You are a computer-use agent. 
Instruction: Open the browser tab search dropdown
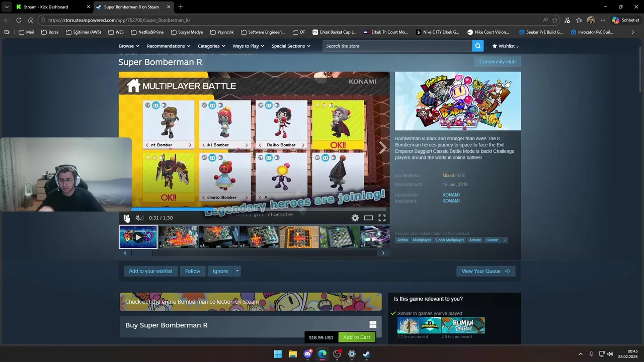[x=6, y=7]
